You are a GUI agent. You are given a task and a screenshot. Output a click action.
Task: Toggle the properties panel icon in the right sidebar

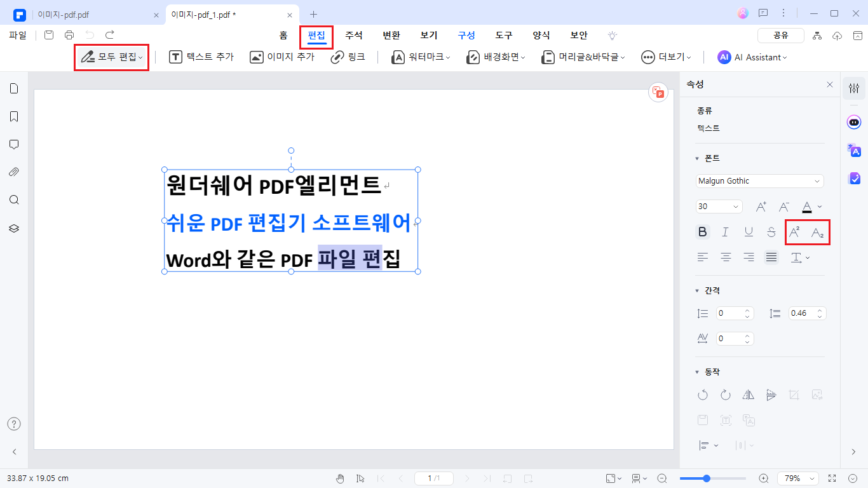[x=854, y=89]
